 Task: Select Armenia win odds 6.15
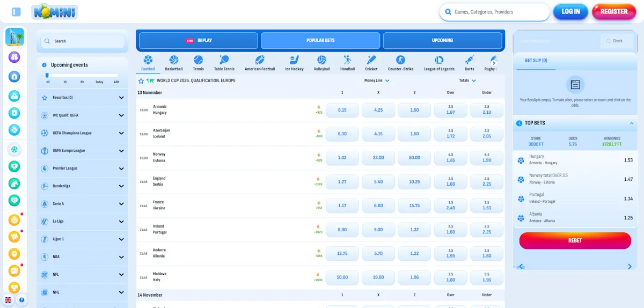tap(342, 110)
